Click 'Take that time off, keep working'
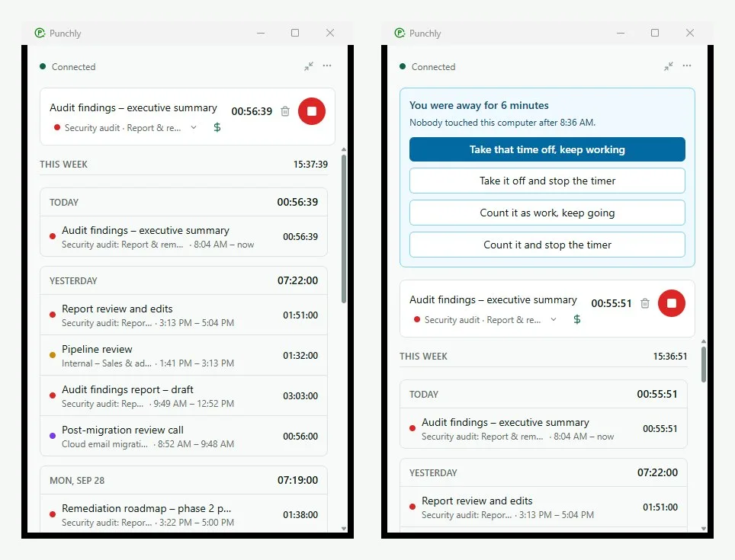The image size is (735, 560). [x=547, y=149]
